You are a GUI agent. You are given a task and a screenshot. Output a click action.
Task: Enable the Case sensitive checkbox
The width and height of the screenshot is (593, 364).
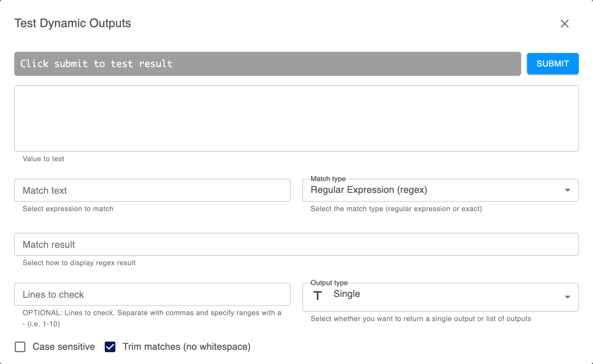click(x=20, y=347)
